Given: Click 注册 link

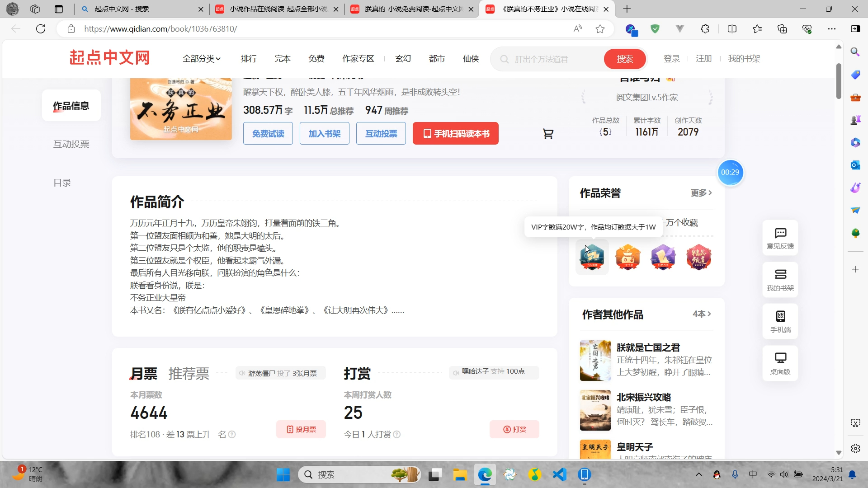Looking at the screenshot, I should coord(704,59).
